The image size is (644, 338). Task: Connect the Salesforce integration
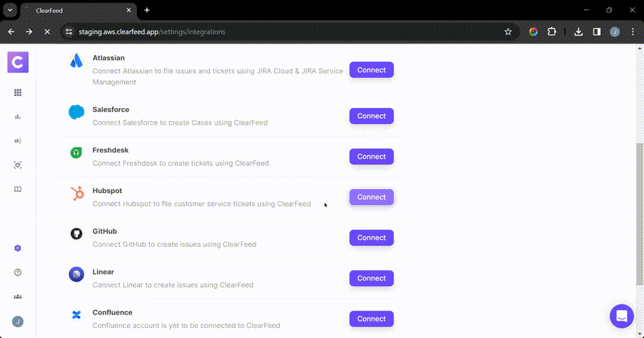(371, 116)
